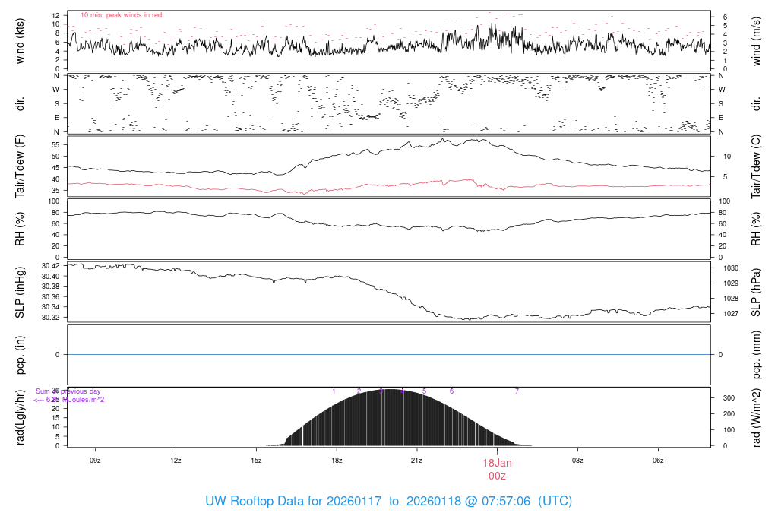Click the '30.38' pressure tick value
This screenshot has width=778, height=532.
[x=51, y=287]
